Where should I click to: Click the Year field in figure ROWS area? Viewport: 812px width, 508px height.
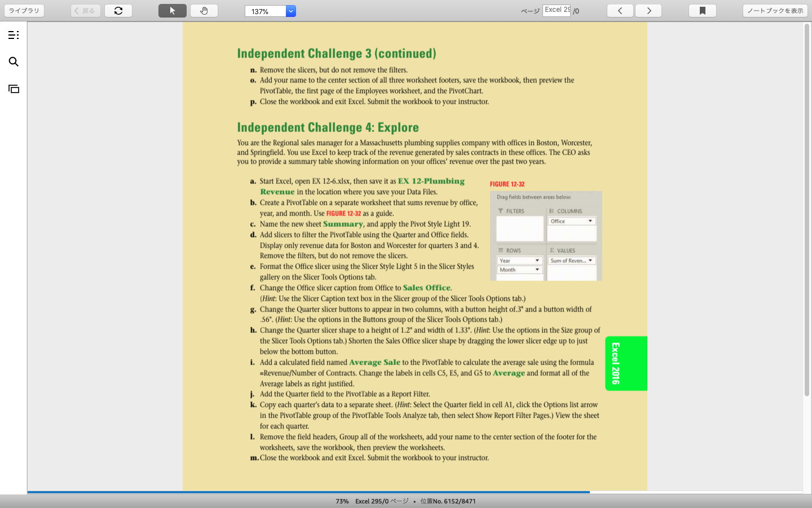point(519,261)
